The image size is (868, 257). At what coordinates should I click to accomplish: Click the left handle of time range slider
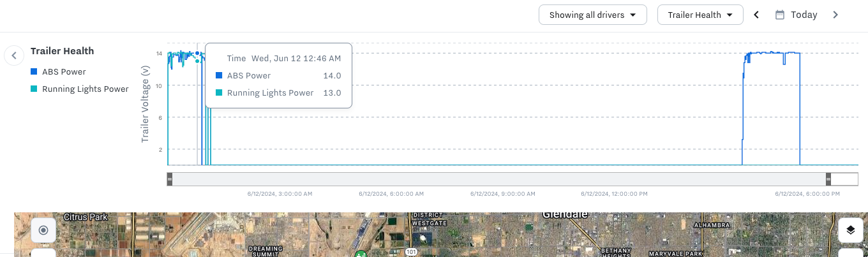[170, 179]
